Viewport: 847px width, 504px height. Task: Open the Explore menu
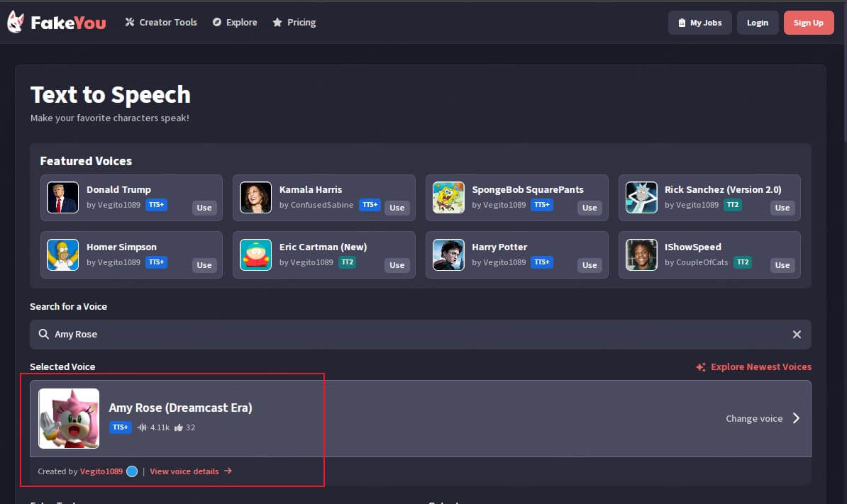(235, 22)
